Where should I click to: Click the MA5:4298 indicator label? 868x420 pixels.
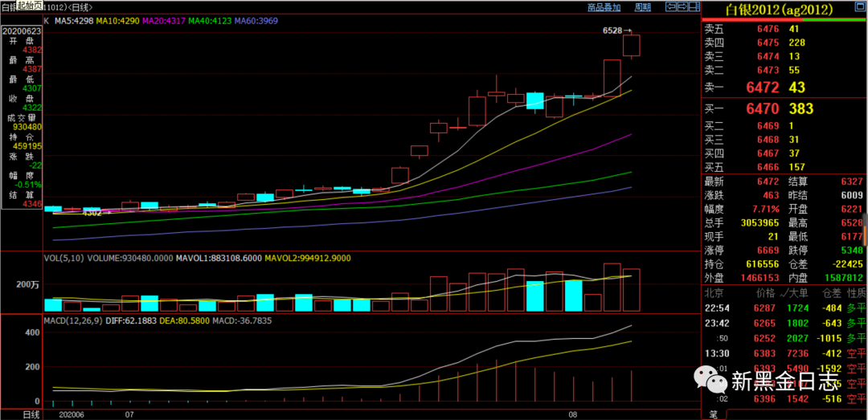click(x=74, y=21)
